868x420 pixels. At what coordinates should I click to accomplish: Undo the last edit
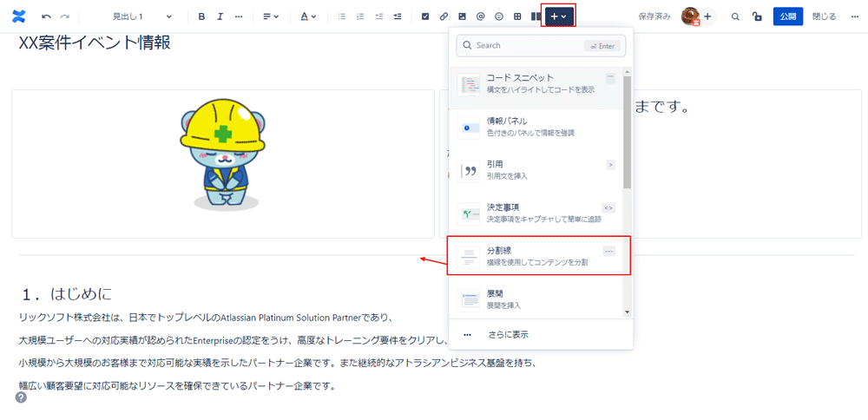point(47,16)
